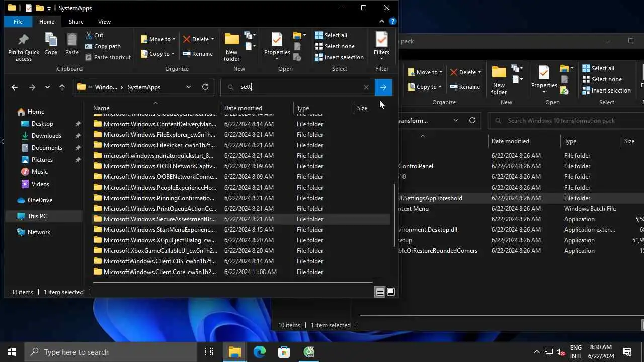644x362 pixels.
Task: Click Select all in SystemApps ribbon
Action: click(331, 35)
